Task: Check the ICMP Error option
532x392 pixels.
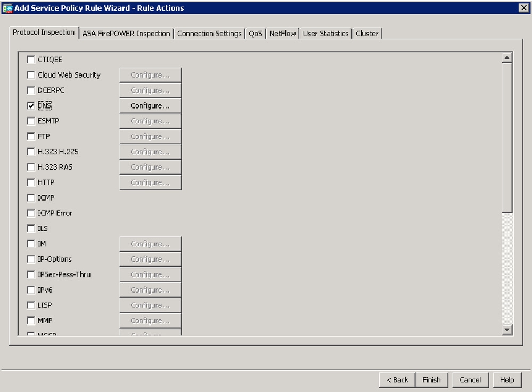Action: click(x=31, y=213)
